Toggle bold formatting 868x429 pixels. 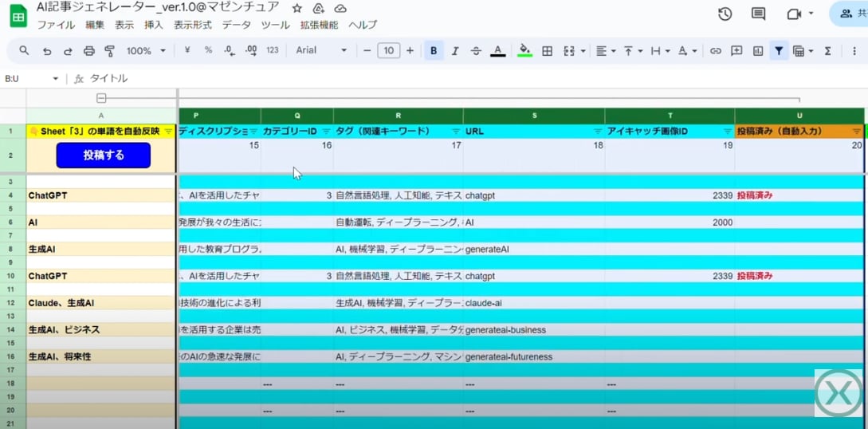pos(434,51)
